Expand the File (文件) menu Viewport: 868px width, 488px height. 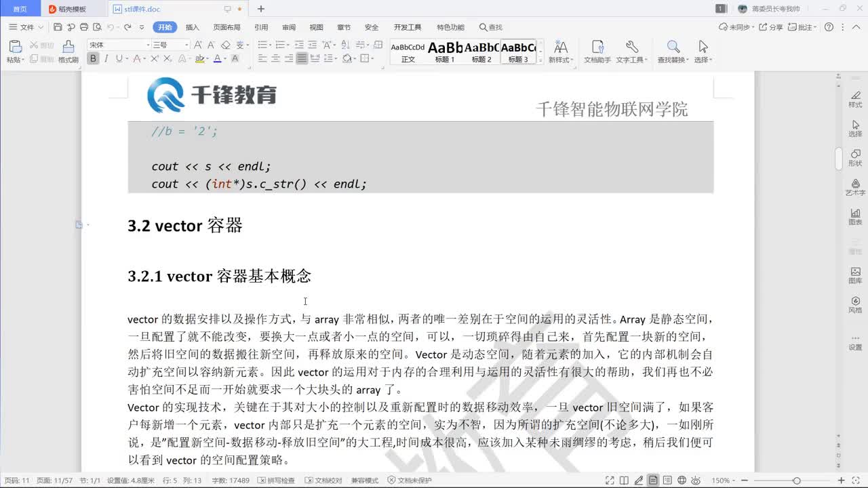coord(26,27)
